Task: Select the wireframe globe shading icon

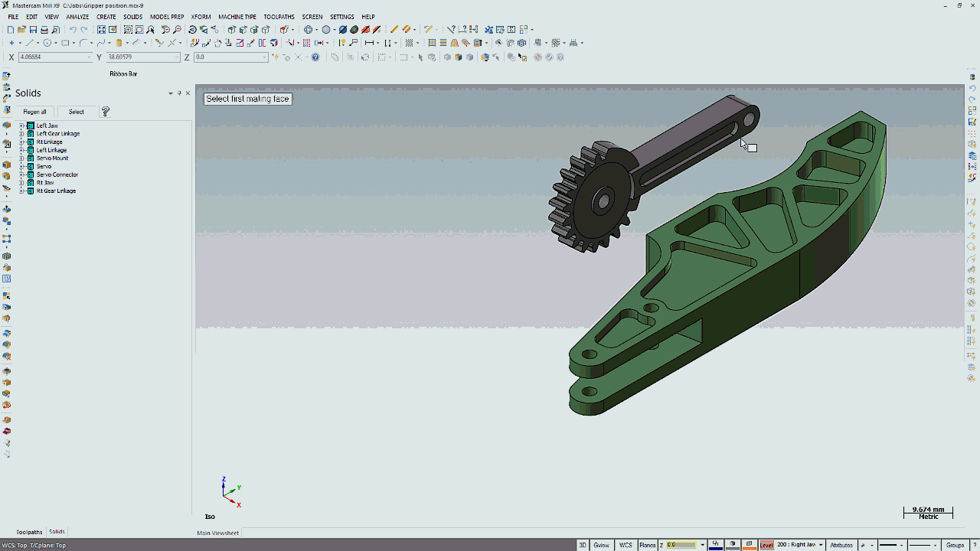Action: pos(308,30)
